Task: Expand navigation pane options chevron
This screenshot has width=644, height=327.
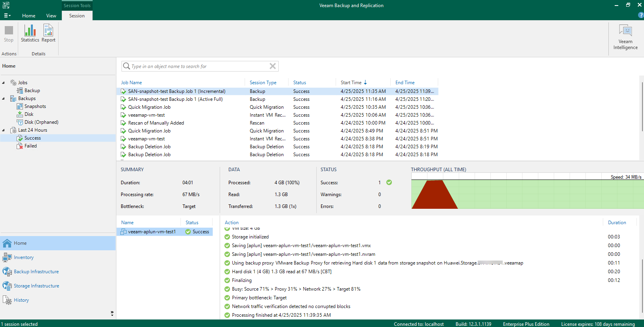Action: click(x=112, y=313)
